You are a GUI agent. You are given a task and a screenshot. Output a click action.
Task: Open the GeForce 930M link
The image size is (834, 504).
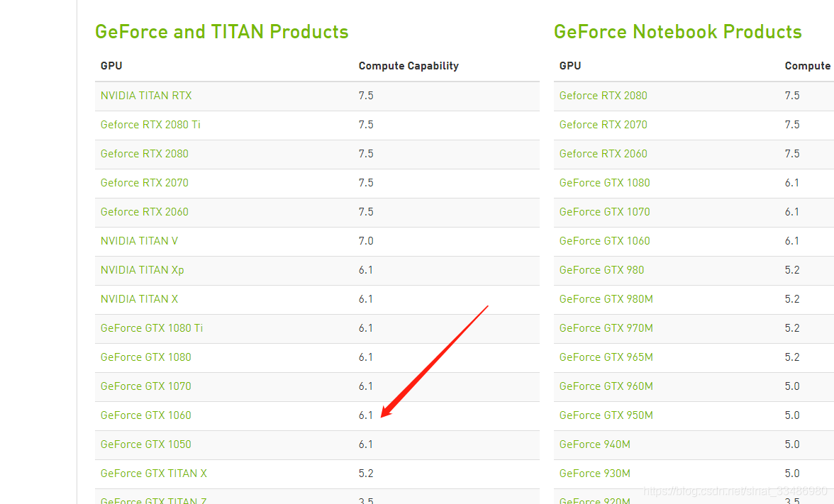(x=594, y=474)
